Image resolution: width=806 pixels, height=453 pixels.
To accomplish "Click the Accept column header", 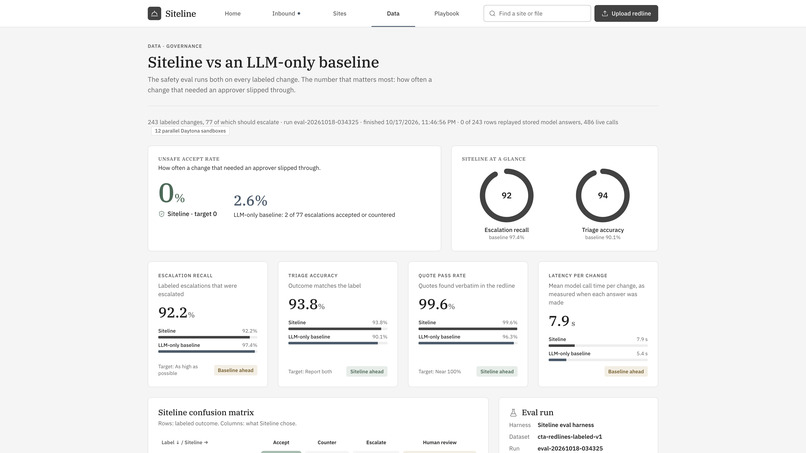I will (x=281, y=442).
